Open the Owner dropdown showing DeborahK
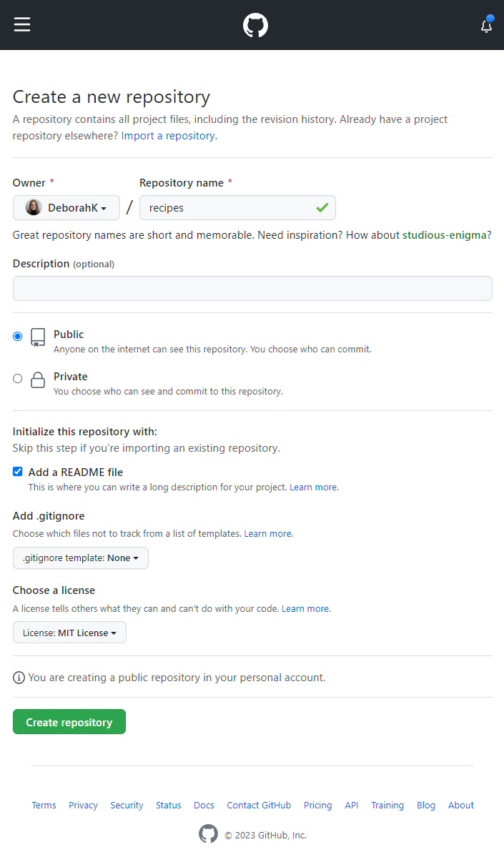504x852 pixels. (66, 207)
